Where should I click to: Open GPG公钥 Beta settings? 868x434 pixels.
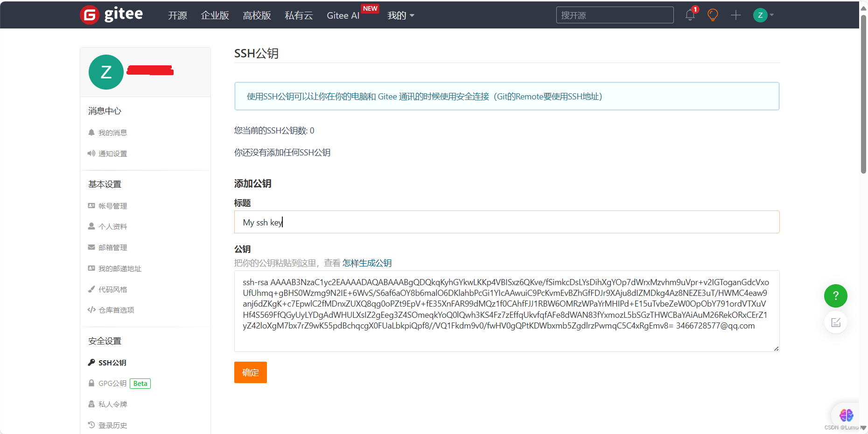[x=111, y=383]
